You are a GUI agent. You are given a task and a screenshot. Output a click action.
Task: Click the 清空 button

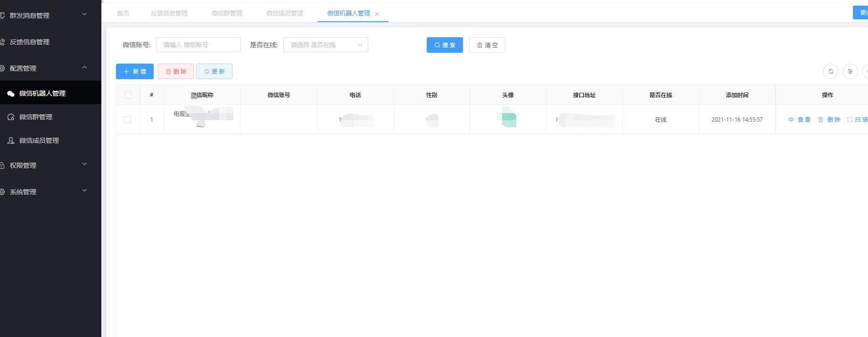click(x=487, y=45)
